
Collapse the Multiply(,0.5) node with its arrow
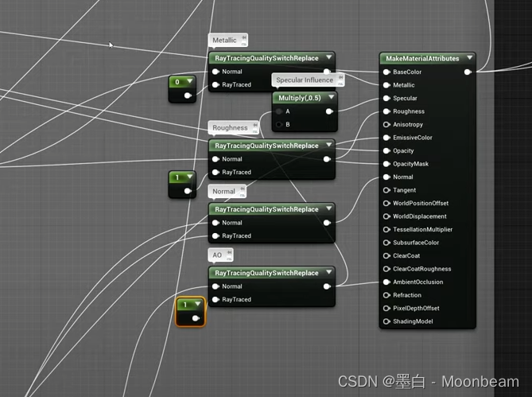(x=332, y=97)
